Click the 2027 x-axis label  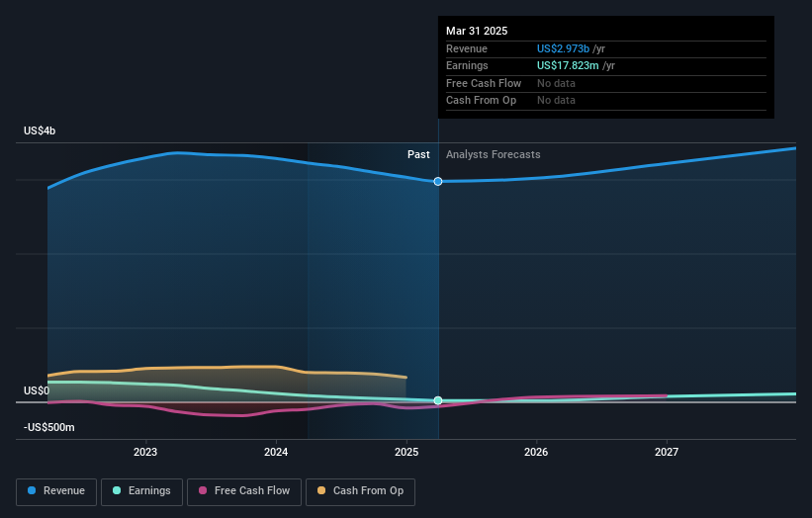667,452
